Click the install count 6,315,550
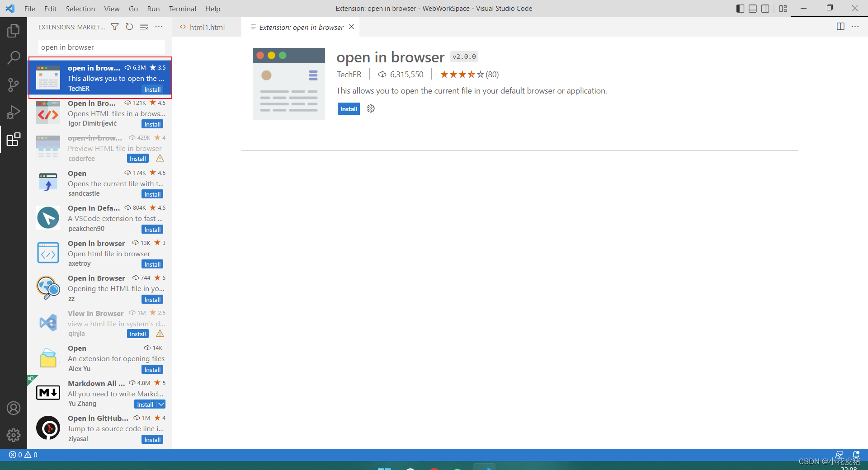This screenshot has height=470, width=868. (401, 75)
